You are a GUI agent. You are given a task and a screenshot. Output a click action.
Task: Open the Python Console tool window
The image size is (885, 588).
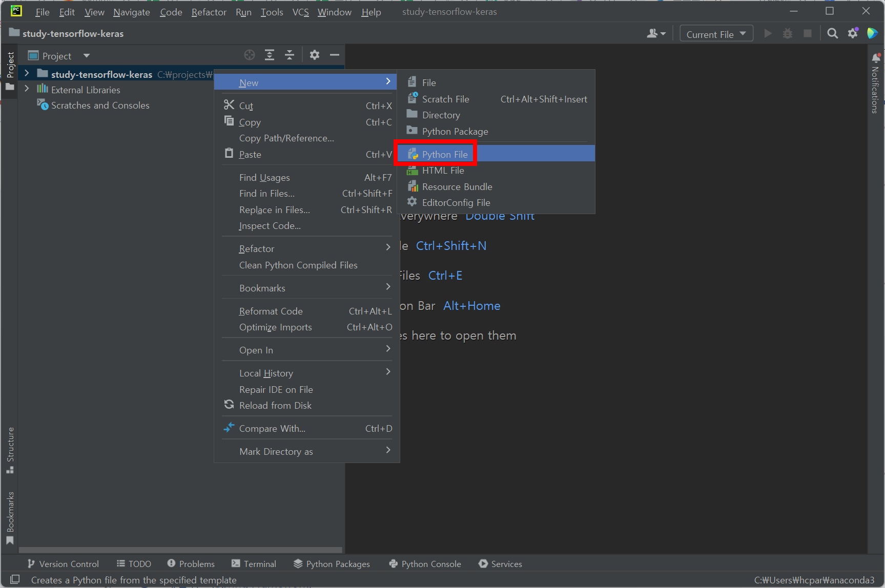coord(425,563)
